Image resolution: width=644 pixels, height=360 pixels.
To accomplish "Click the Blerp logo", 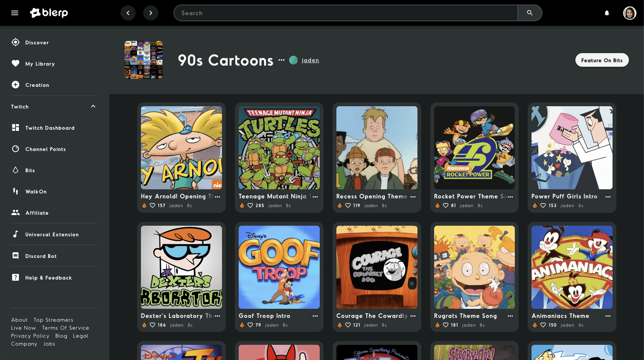I will click(x=49, y=13).
